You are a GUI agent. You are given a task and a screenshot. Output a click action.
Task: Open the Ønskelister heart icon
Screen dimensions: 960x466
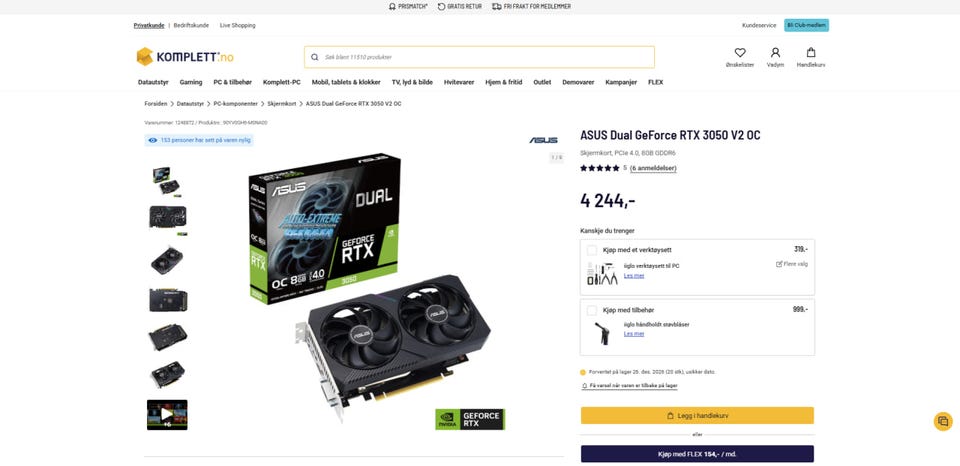[740, 53]
